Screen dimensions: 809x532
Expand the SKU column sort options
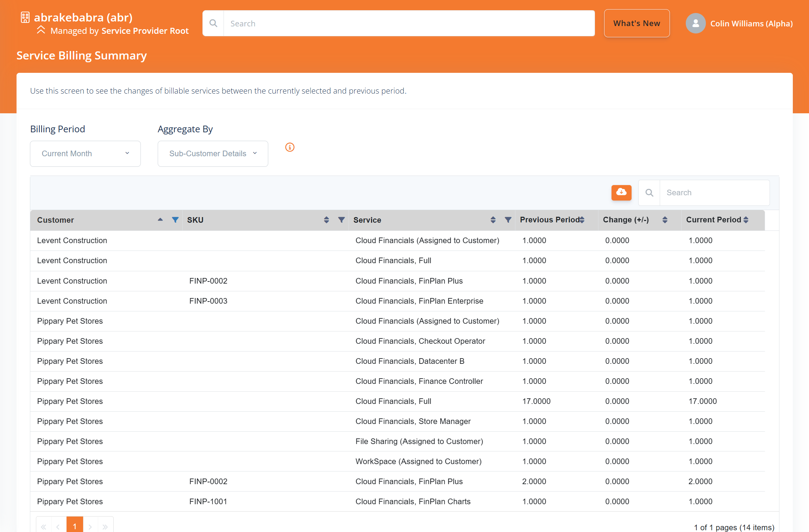[326, 219]
